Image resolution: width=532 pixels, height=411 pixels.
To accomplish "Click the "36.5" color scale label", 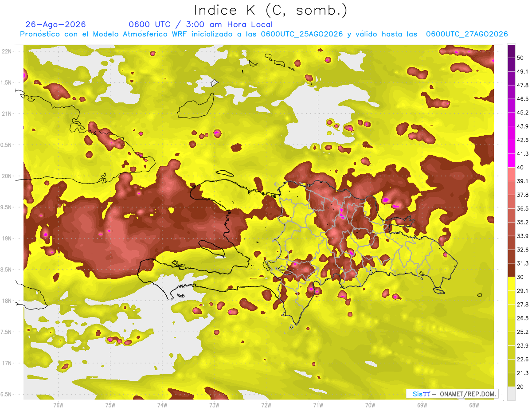I will click(523, 208).
